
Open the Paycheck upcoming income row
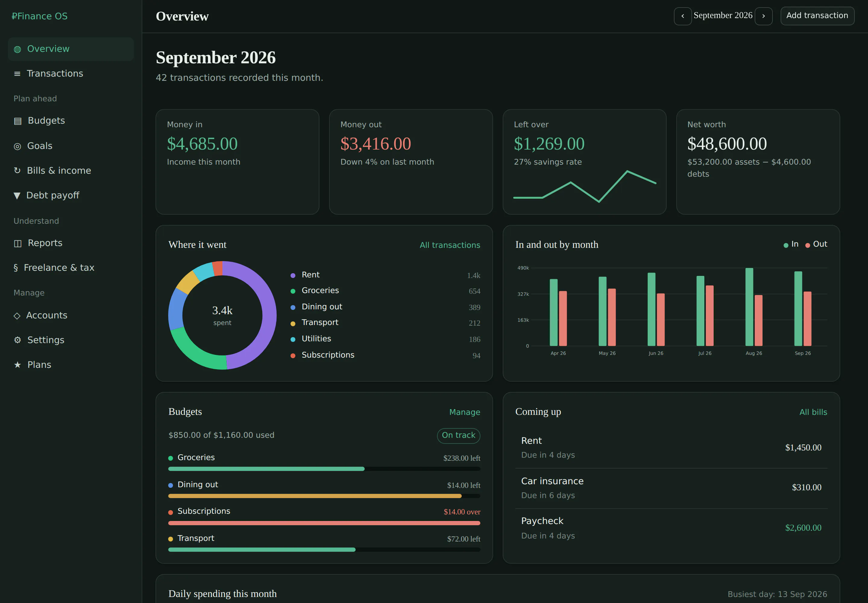point(671,528)
